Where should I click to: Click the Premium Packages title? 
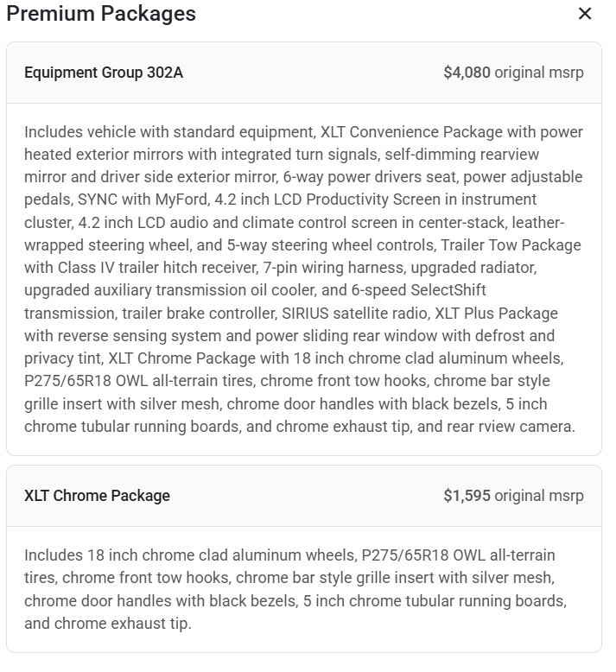101,14
